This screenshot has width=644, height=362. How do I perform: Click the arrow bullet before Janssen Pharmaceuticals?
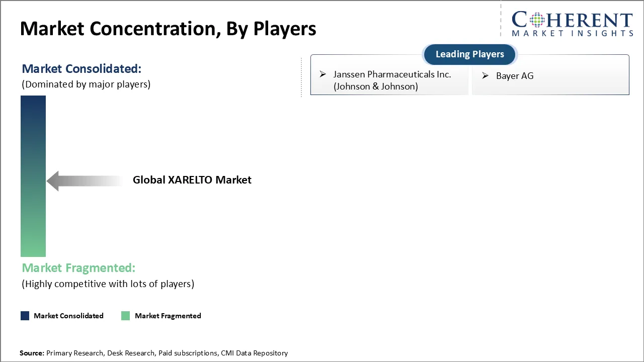(x=323, y=74)
